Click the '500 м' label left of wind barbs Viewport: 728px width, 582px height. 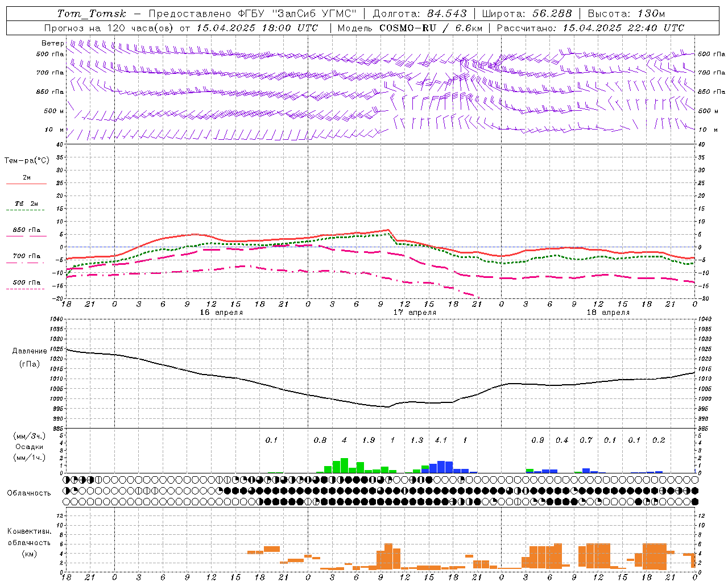coord(54,111)
